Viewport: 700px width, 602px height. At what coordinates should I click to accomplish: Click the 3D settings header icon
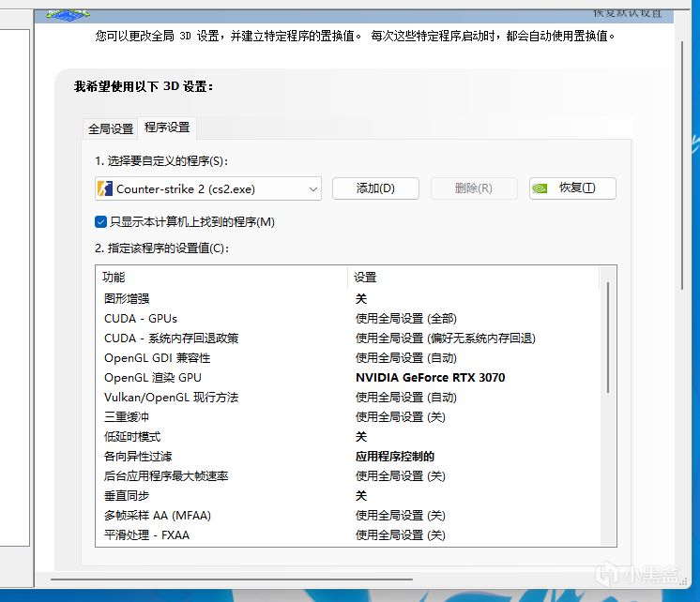(x=68, y=15)
